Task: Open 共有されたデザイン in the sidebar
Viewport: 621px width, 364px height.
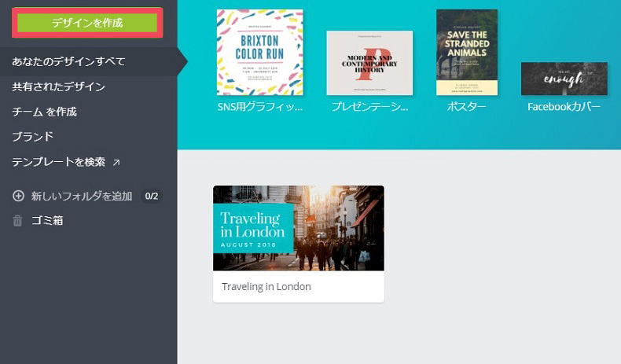Action: pyautogui.click(x=58, y=86)
